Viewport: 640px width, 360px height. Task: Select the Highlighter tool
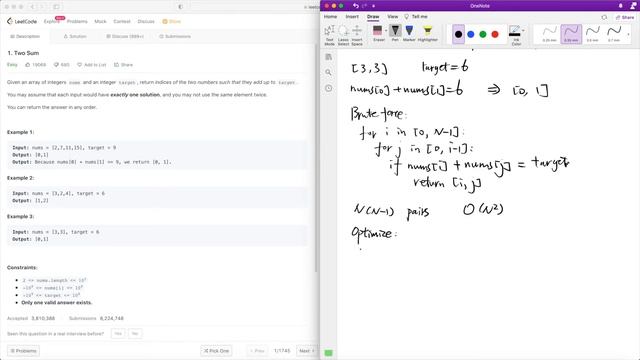[x=427, y=33]
